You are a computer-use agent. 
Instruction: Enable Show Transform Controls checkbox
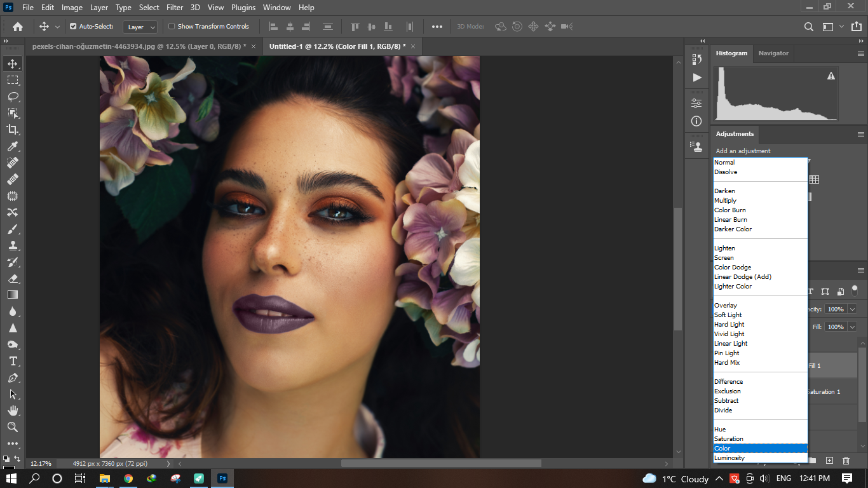pyautogui.click(x=172, y=27)
